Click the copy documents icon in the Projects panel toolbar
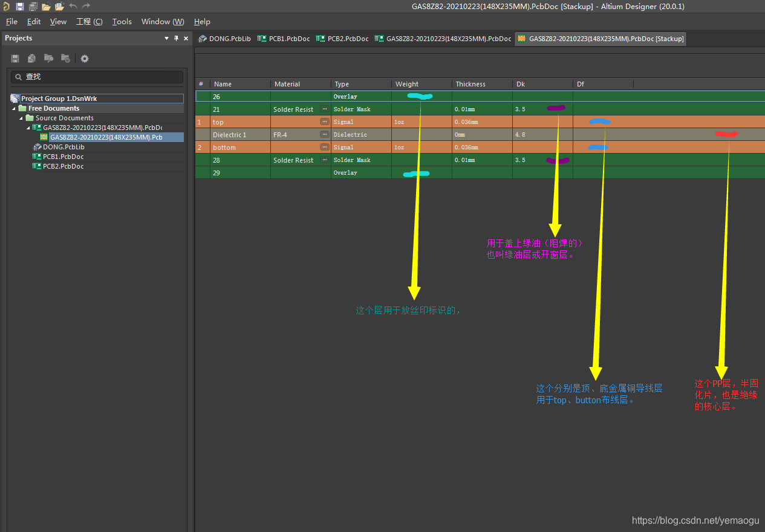Image resolution: width=765 pixels, height=532 pixels. [x=31, y=59]
